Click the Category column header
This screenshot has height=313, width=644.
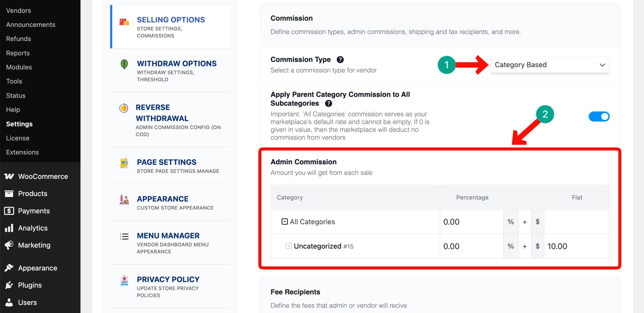click(290, 198)
